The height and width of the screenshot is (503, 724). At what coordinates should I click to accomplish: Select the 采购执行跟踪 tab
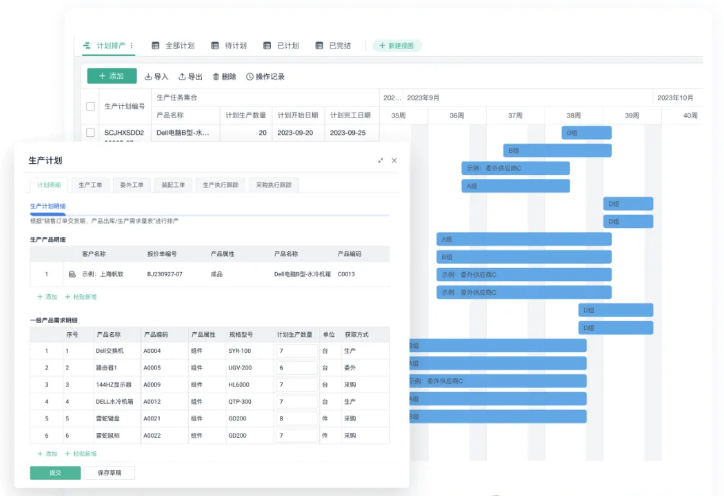[275, 185]
